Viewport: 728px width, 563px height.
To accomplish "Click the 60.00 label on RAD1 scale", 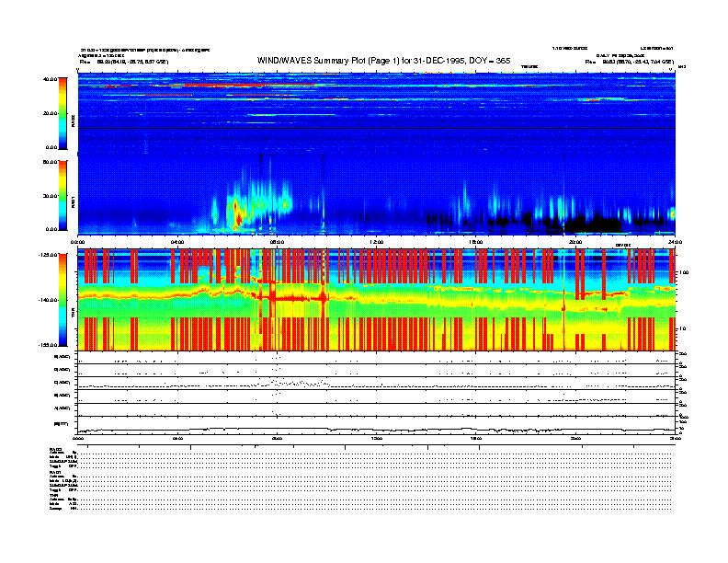I will [x=50, y=162].
